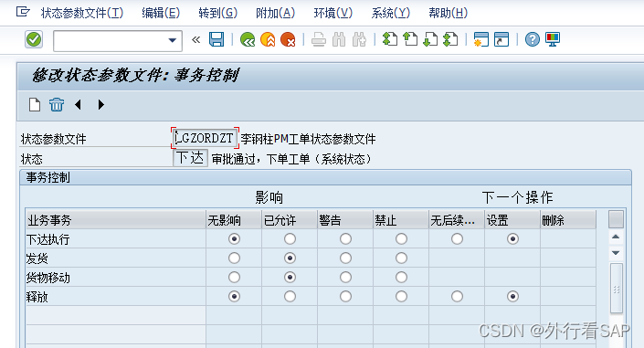Select 无影响 for 货物移动 row
Viewport: 644px width, 348px height.
point(234,278)
